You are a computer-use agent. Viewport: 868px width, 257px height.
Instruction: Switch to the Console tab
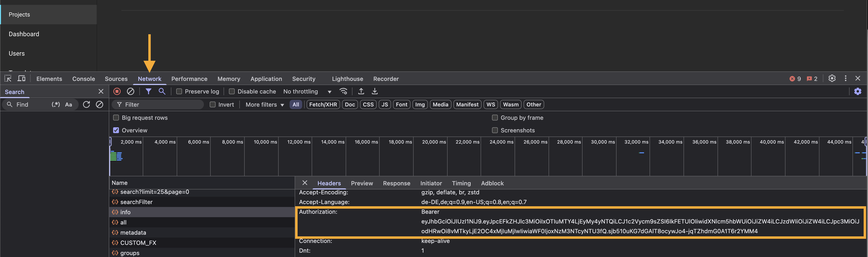tap(83, 79)
